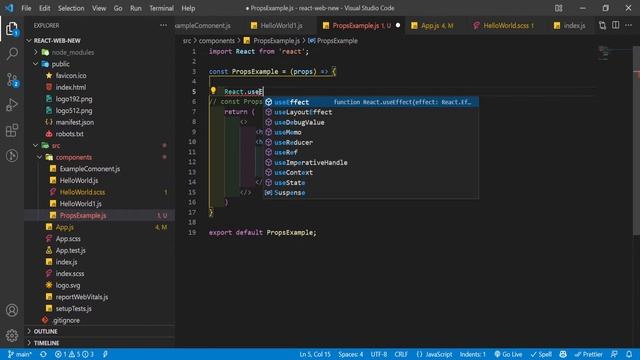Image resolution: width=640 pixels, height=360 pixels.
Task: Split the editor to the right
Action: click(616, 25)
